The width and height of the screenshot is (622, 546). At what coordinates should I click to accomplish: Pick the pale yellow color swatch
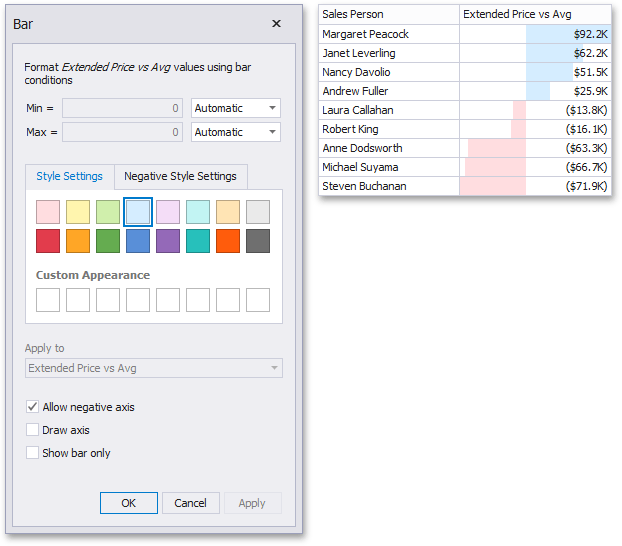[x=78, y=212]
